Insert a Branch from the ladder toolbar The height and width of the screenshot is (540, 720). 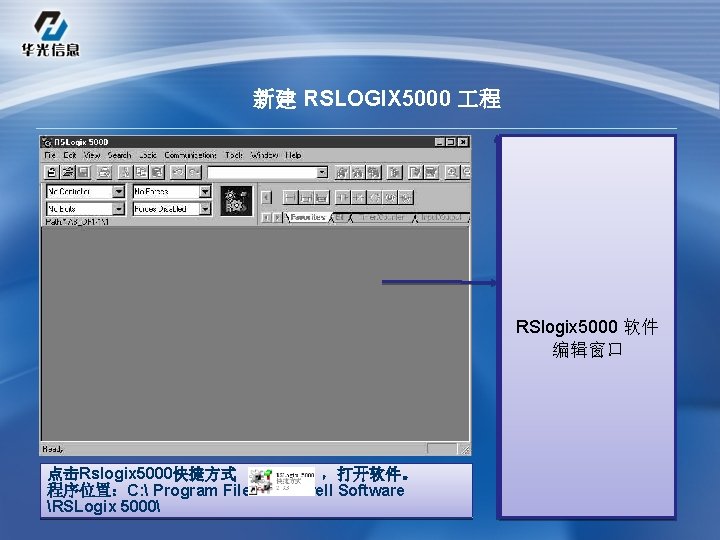coord(306,197)
